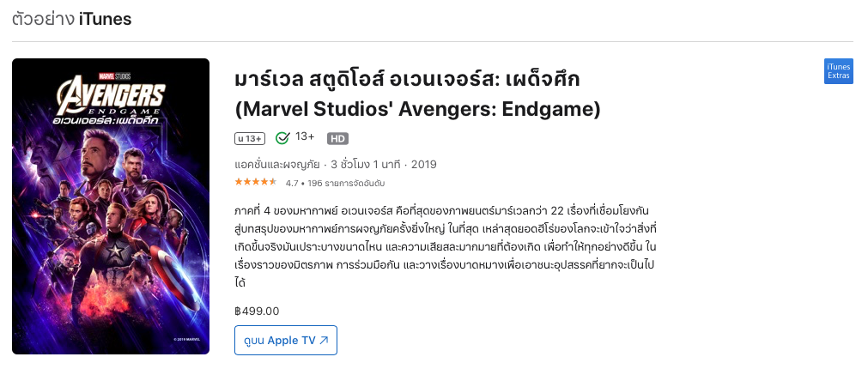Click the Avengers Endgame logo on the poster

pos(112,101)
